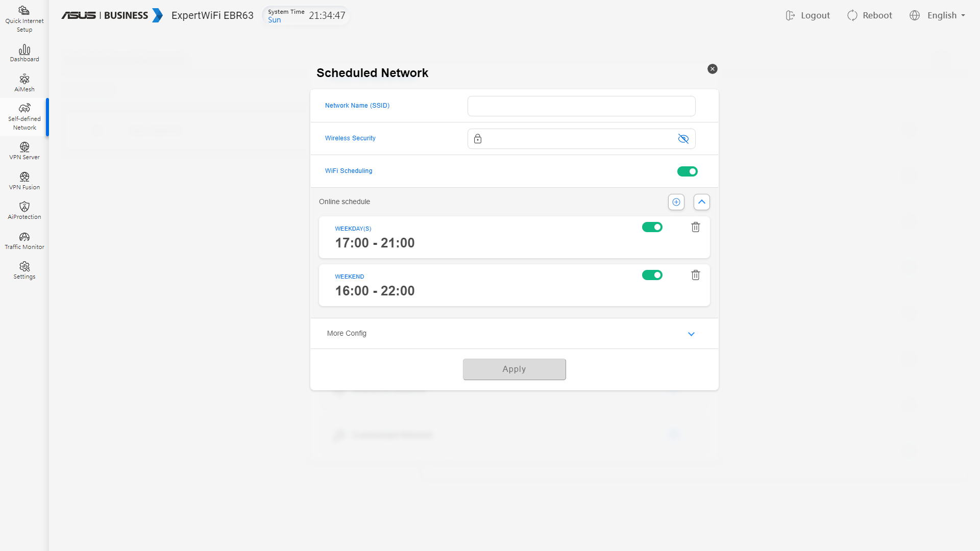Open AiProtection page
Viewport: 980px width, 551px height.
pos(24,210)
